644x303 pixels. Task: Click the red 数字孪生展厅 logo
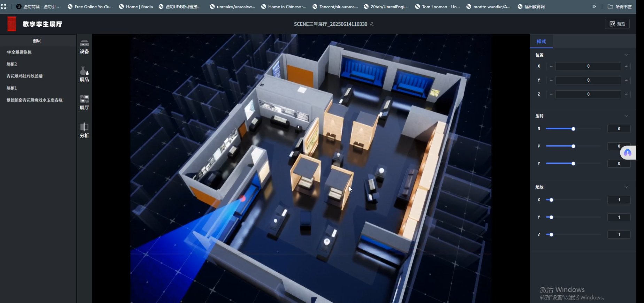point(12,24)
